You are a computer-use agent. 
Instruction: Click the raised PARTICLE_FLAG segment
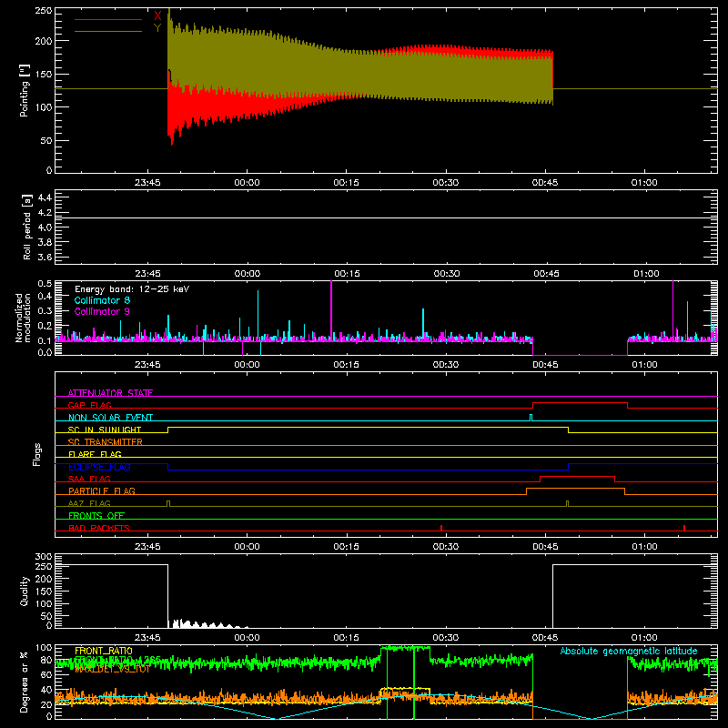(575, 489)
